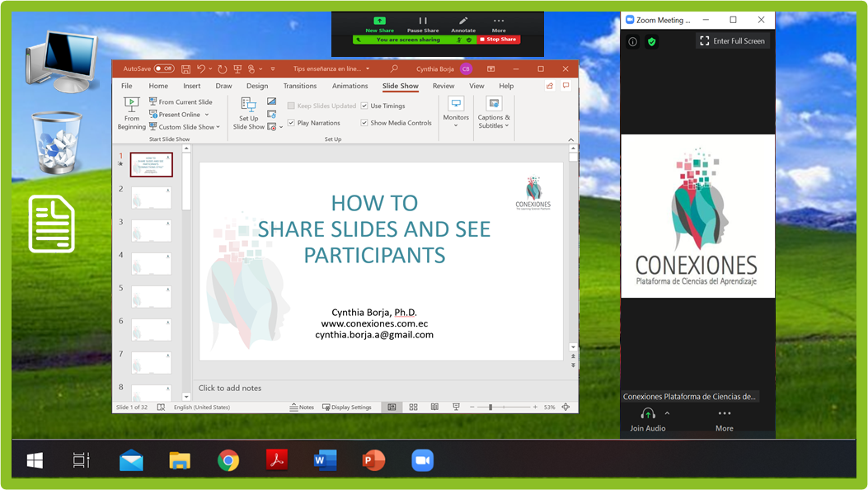Open the search magnifier in PowerPoint title bar
Screen dimensions: 868x490
coord(394,68)
